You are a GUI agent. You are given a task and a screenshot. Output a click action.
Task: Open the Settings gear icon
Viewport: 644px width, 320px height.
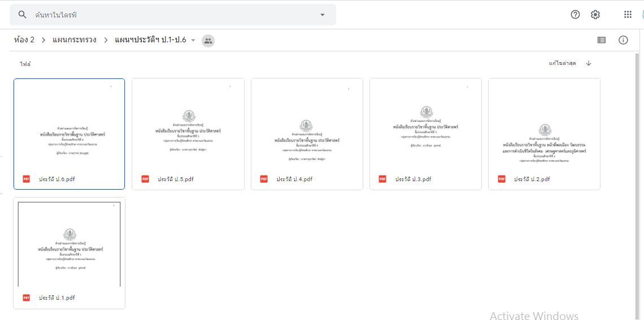click(595, 15)
